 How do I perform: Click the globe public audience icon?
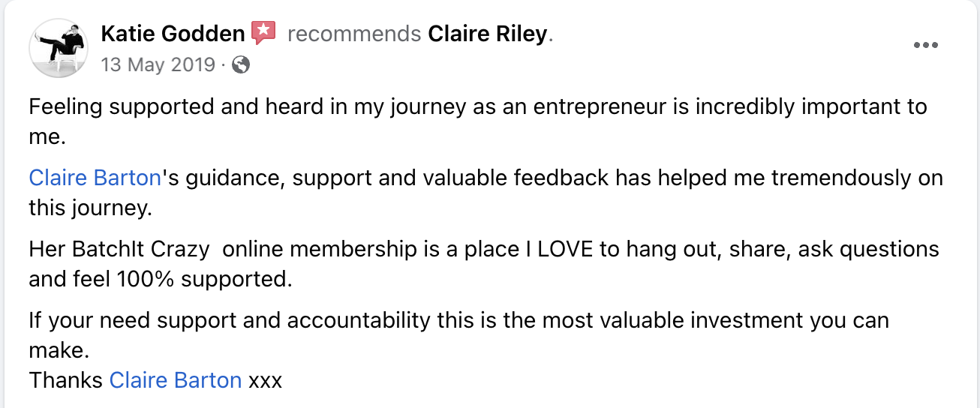pyautogui.click(x=241, y=64)
